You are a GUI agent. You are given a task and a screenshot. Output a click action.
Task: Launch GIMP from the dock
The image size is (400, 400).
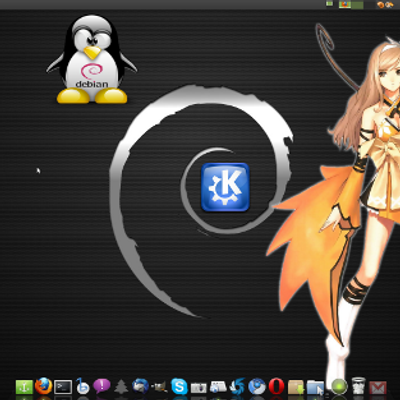(x=159, y=387)
